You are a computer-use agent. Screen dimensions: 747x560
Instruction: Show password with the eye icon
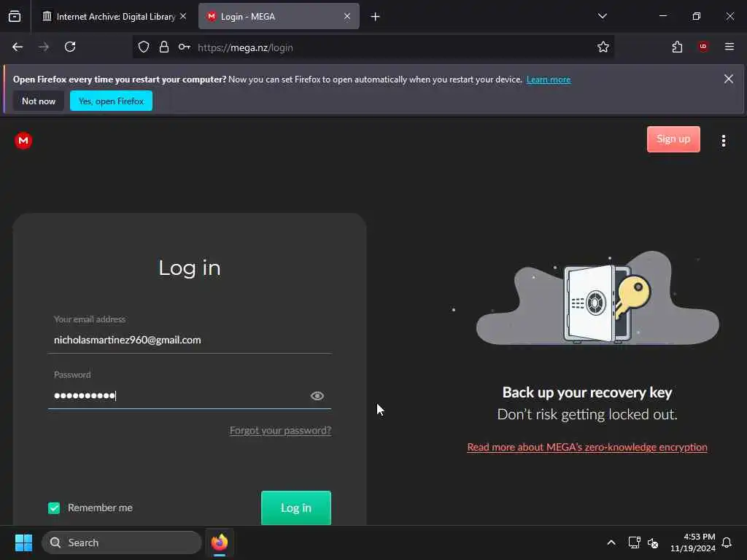tap(317, 396)
